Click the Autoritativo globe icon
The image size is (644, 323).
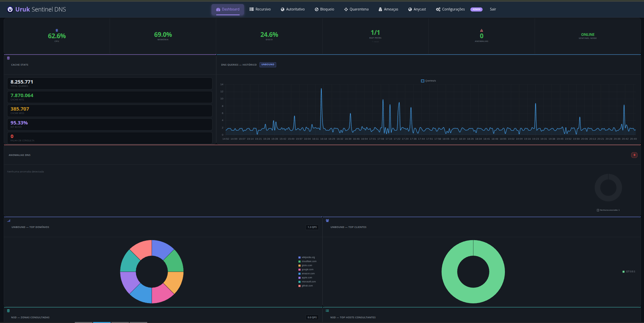(283, 9)
